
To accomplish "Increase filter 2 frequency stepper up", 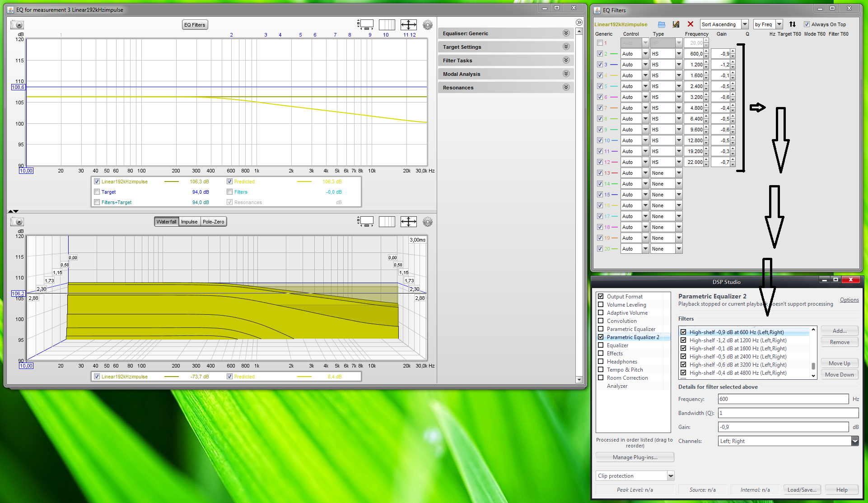I will 706,51.
